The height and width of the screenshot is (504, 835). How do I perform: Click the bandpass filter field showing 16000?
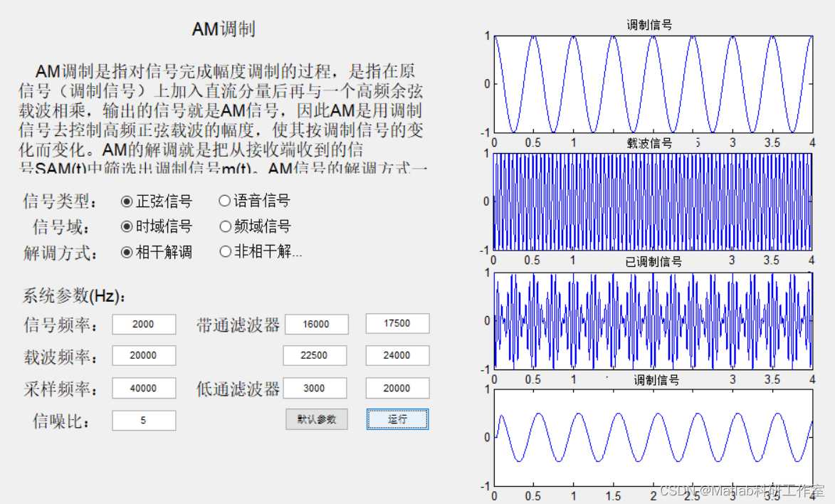click(x=316, y=324)
